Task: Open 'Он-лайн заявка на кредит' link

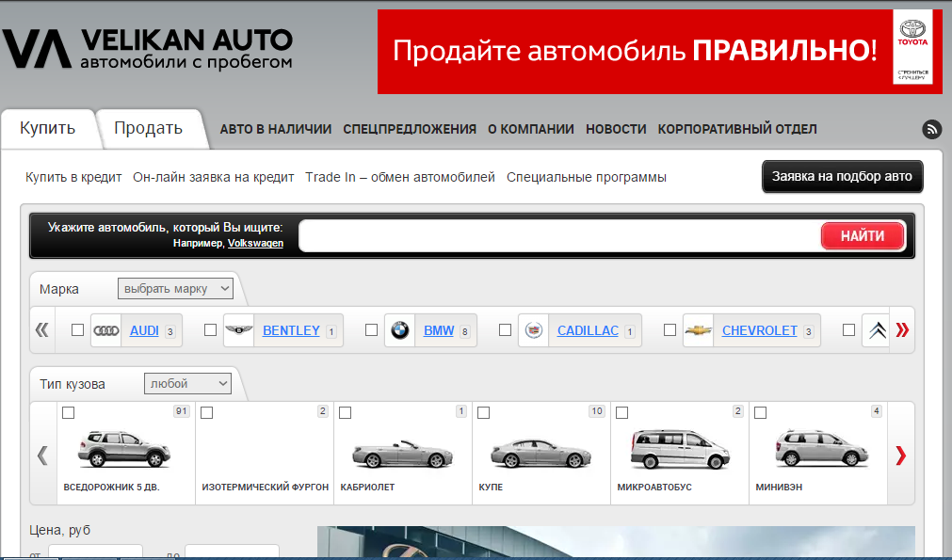Action: pyautogui.click(x=214, y=177)
